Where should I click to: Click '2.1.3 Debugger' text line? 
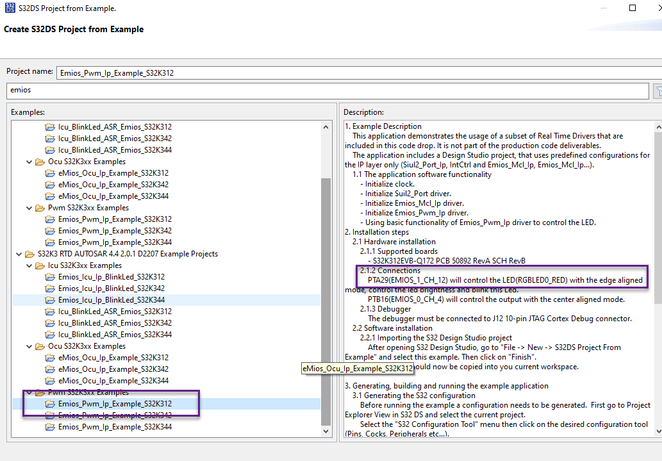(385, 309)
